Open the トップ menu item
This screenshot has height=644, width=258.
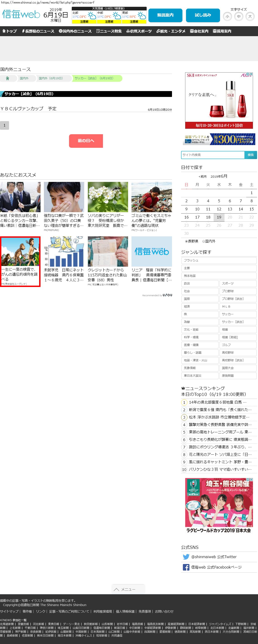(x=10, y=31)
